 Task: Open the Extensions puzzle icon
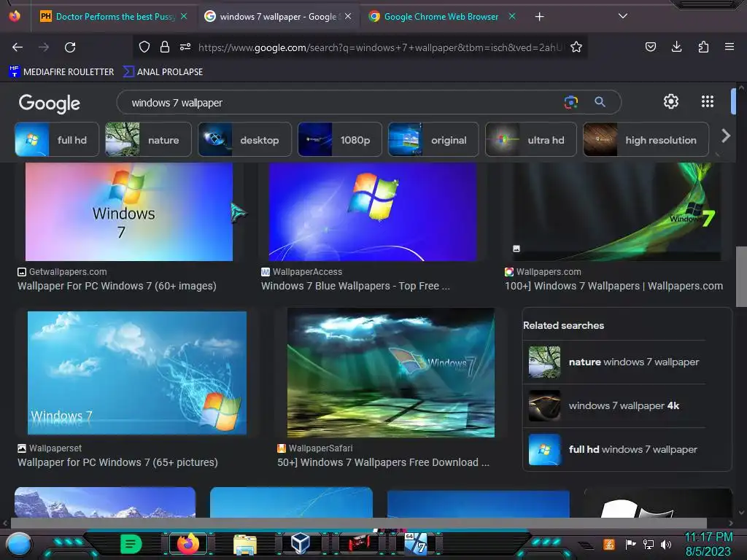coord(703,47)
